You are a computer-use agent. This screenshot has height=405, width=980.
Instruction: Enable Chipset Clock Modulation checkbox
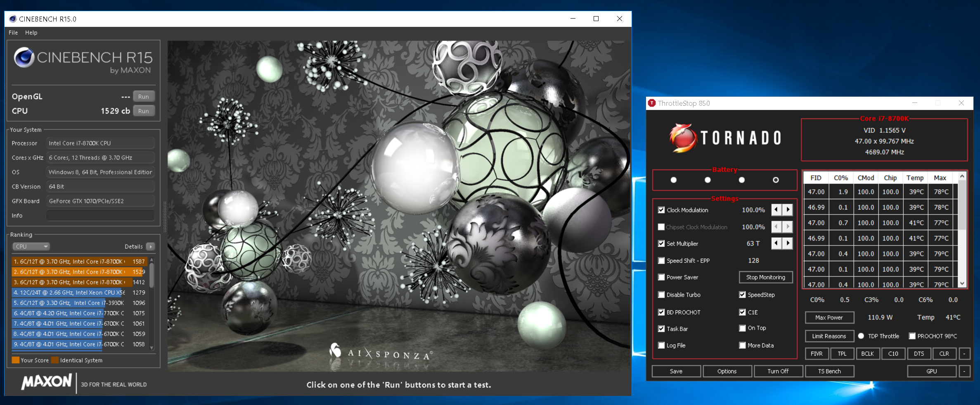click(661, 227)
